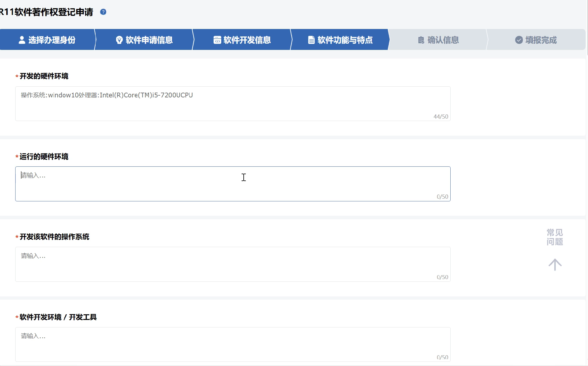Click into the 运行的硬件环境 text area
The image size is (588, 366).
tap(233, 184)
